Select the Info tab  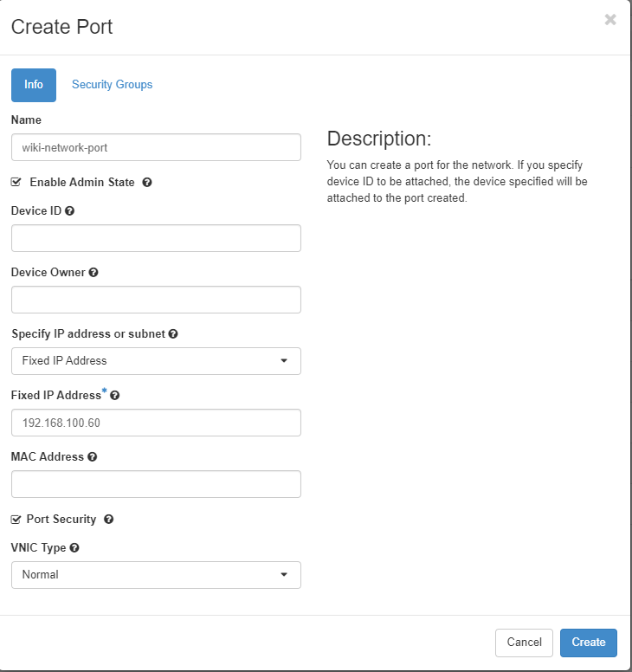point(34,85)
